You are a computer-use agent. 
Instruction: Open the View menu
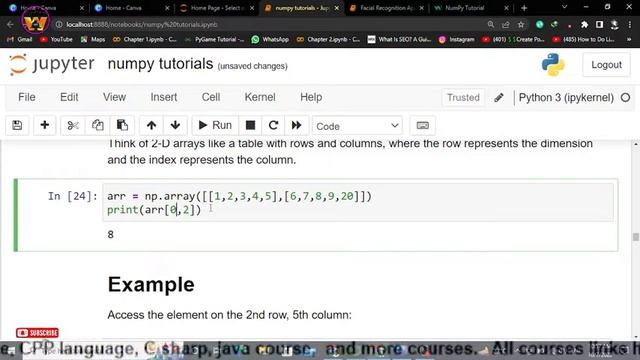pyautogui.click(x=114, y=97)
